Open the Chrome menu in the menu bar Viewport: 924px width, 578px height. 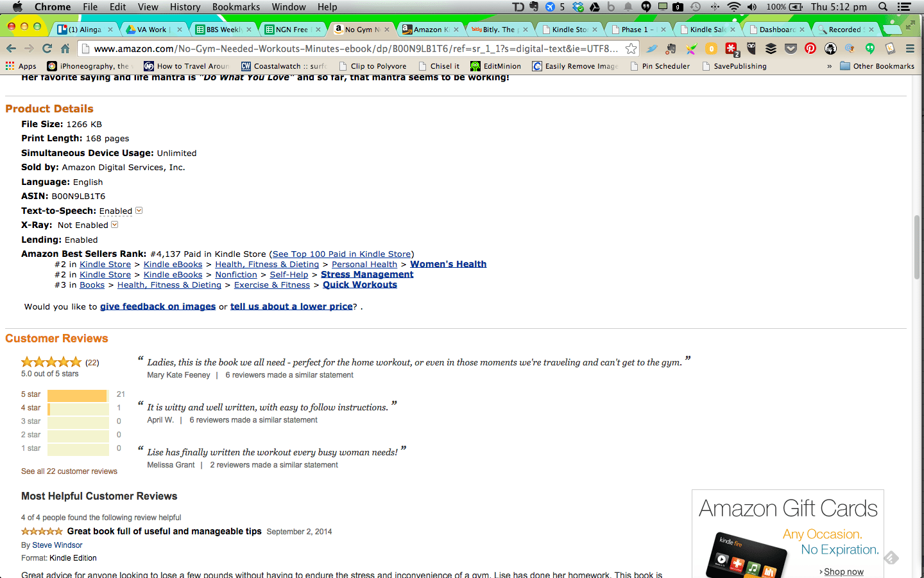[x=53, y=7]
